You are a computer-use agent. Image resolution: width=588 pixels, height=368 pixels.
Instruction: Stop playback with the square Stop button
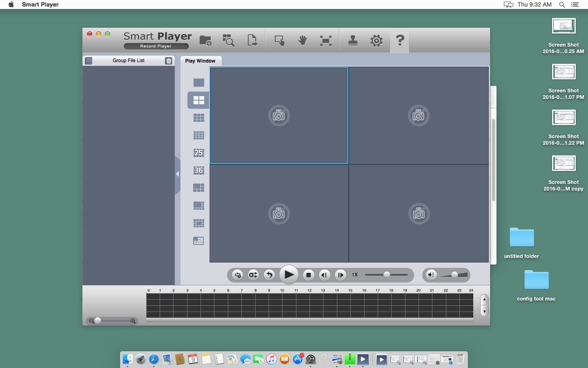click(x=309, y=275)
